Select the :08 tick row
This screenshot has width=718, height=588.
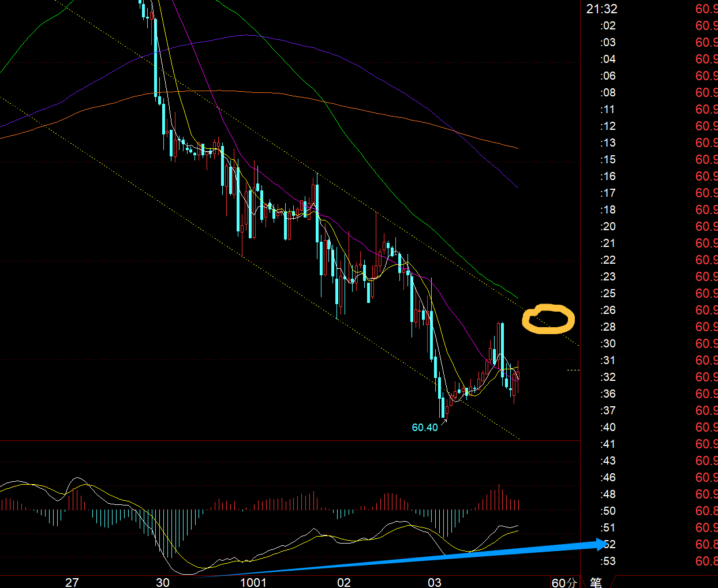coord(649,92)
